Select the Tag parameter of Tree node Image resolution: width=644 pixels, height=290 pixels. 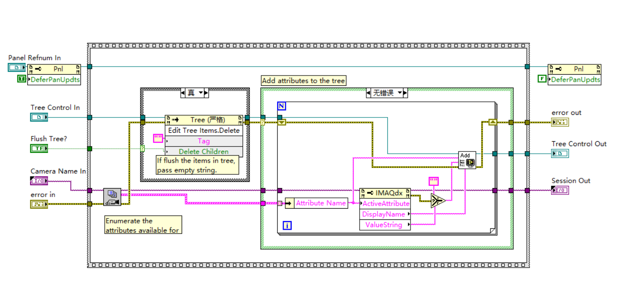204,141
